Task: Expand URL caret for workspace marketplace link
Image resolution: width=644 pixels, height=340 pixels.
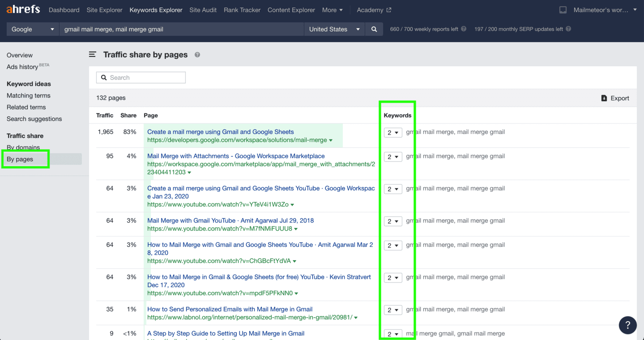Action: click(x=189, y=172)
